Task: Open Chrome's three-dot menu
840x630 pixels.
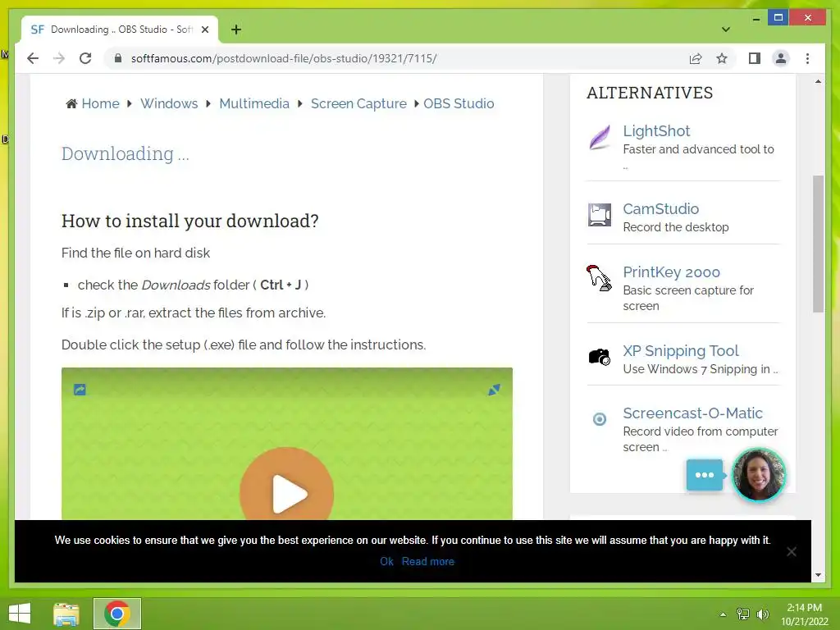Action: click(807, 58)
